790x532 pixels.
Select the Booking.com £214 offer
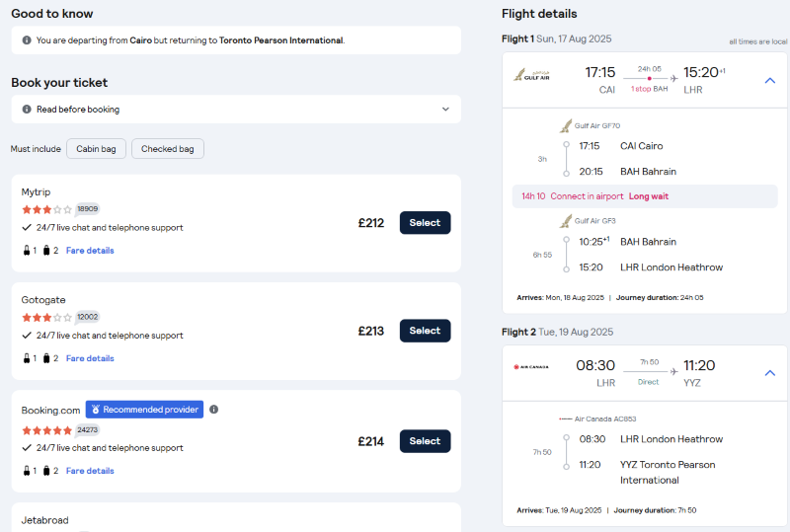(426, 441)
